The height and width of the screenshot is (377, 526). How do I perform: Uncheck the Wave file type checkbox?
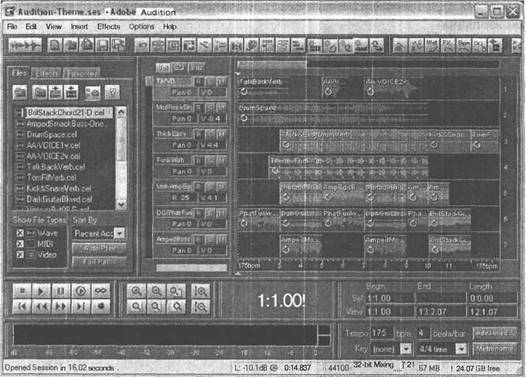point(20,233)
